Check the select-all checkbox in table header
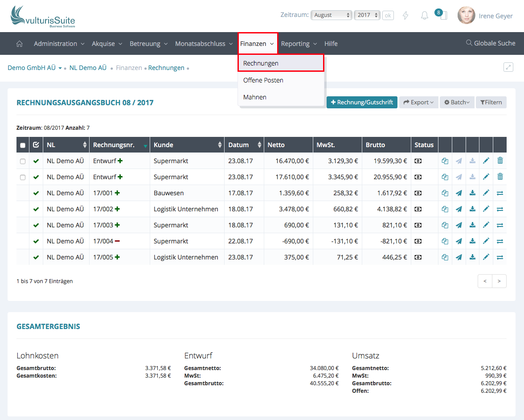This screenshot has width=524, height=420. coord(23,145)
